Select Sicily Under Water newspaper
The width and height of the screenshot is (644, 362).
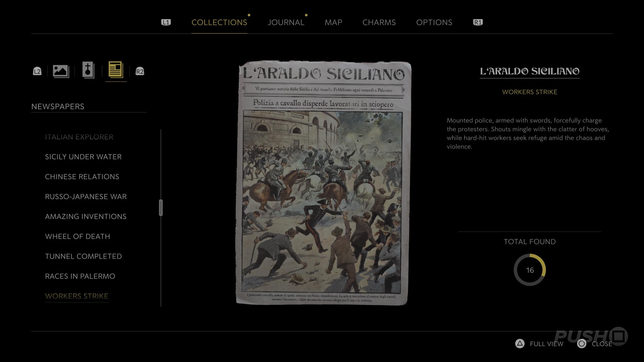click(x=83, y=157)
